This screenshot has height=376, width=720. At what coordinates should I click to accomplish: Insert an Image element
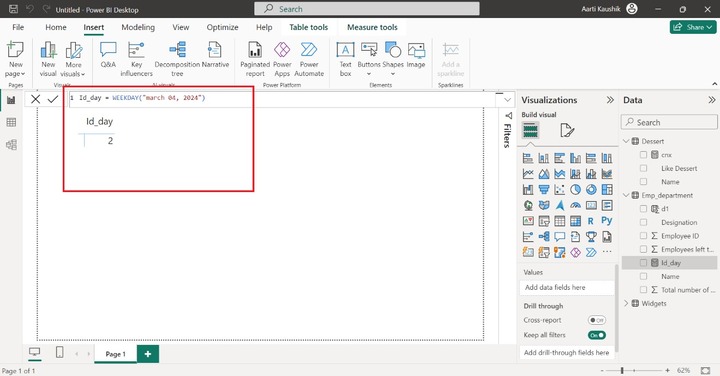click(416, 56)
